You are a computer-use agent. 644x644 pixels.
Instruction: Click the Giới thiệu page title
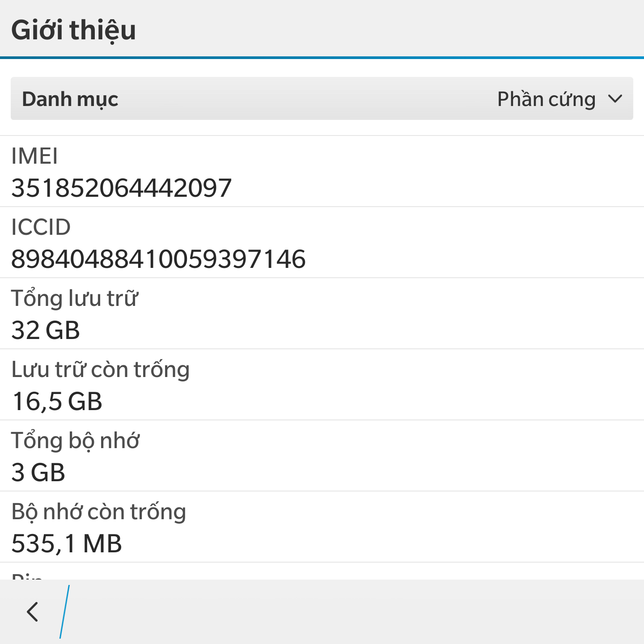[x=73, y=30]
